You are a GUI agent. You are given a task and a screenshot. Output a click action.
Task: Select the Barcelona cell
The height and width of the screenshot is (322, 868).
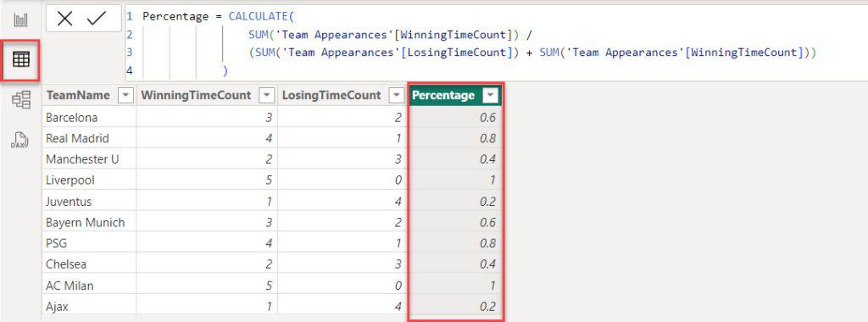tap(89, 117)
